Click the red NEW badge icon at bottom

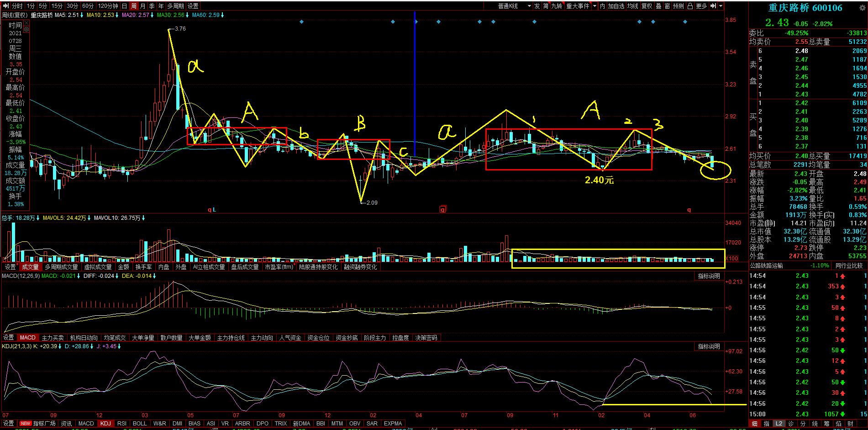(25, 424)
